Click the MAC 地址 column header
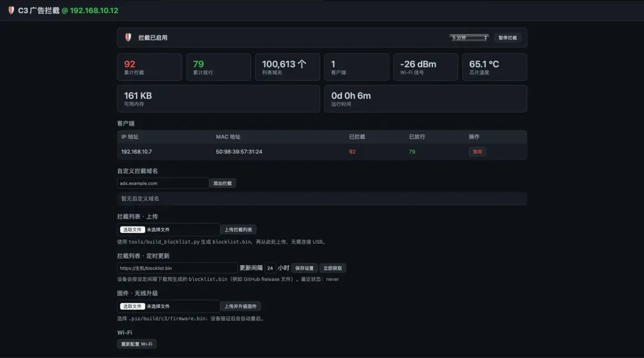 228,137
